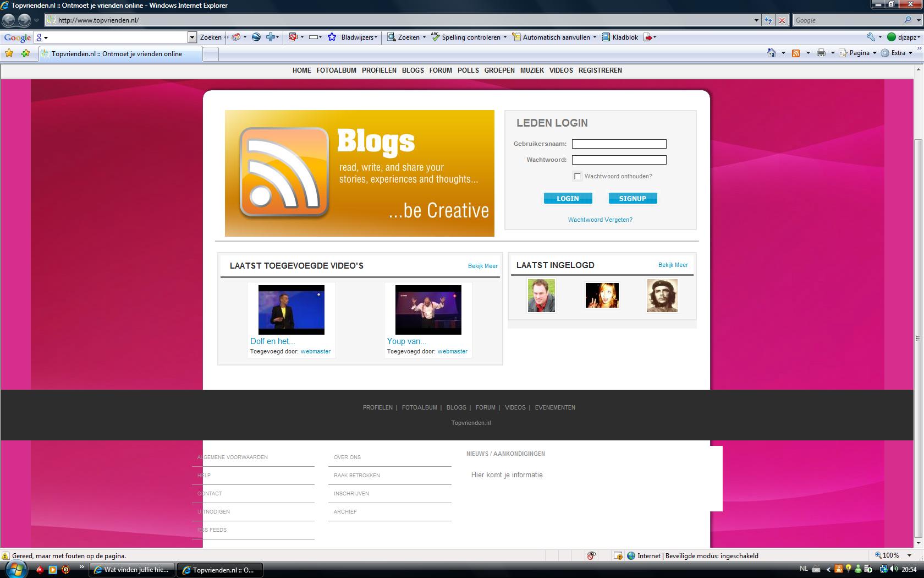The height and width of the screenshot is (578, 924).
Task: Click the Add to Favorites star-plus icon
Action: [x=25, y=53]
